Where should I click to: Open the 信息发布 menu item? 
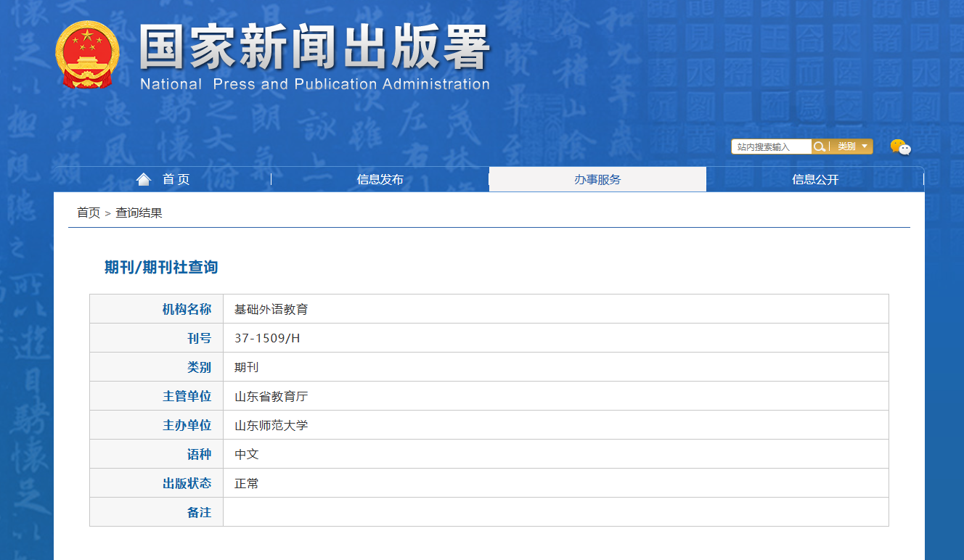point(380,179)
